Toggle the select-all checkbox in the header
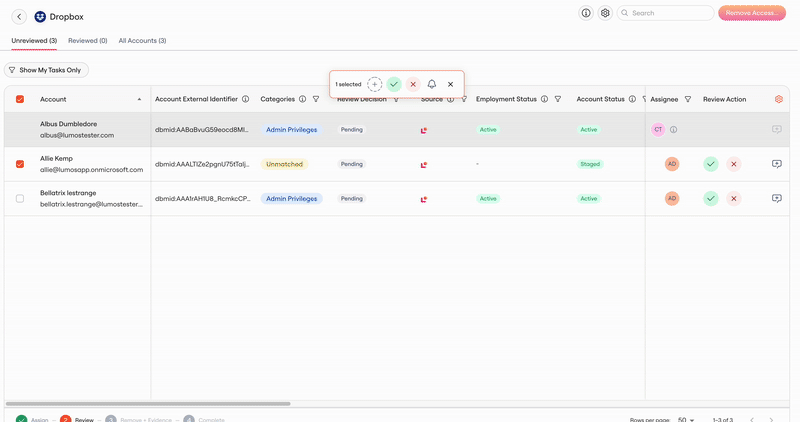 [x=20, y=99]
